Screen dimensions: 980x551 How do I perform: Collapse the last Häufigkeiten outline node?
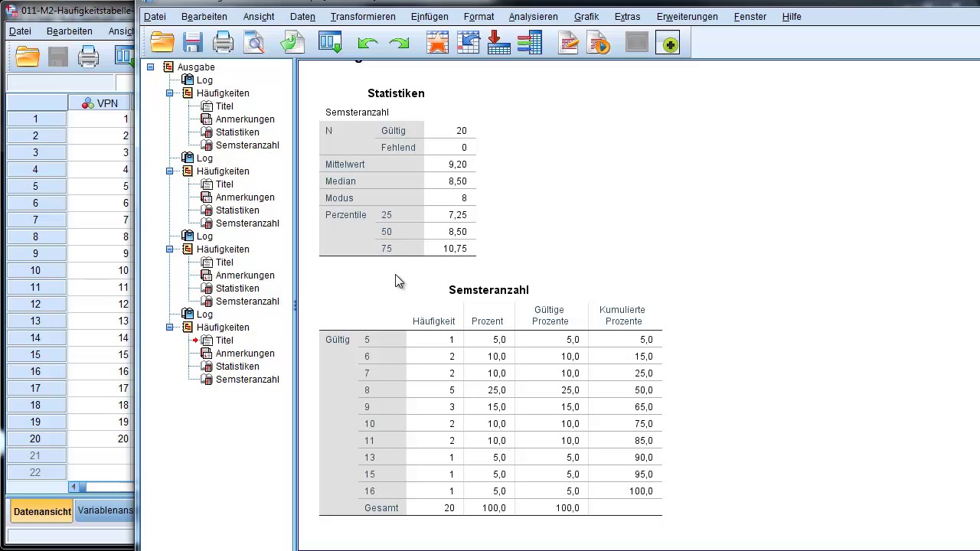170,328
